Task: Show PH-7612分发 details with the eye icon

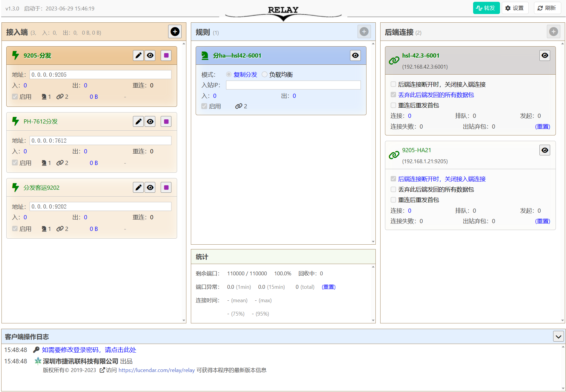Action: tap(150, 121)
